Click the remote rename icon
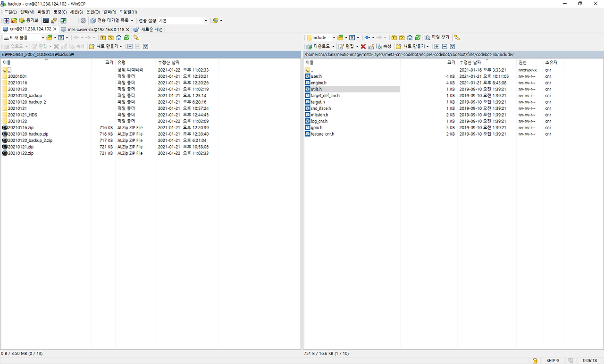Image resolution: width=604 pixels, height=364 pixels. [x=371, y=46]
